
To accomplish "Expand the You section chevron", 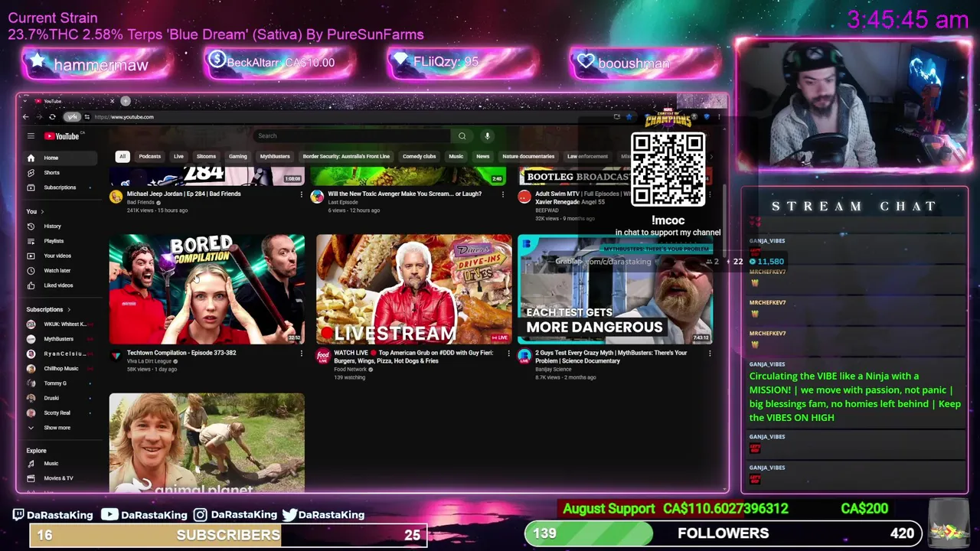I will 42,211.
